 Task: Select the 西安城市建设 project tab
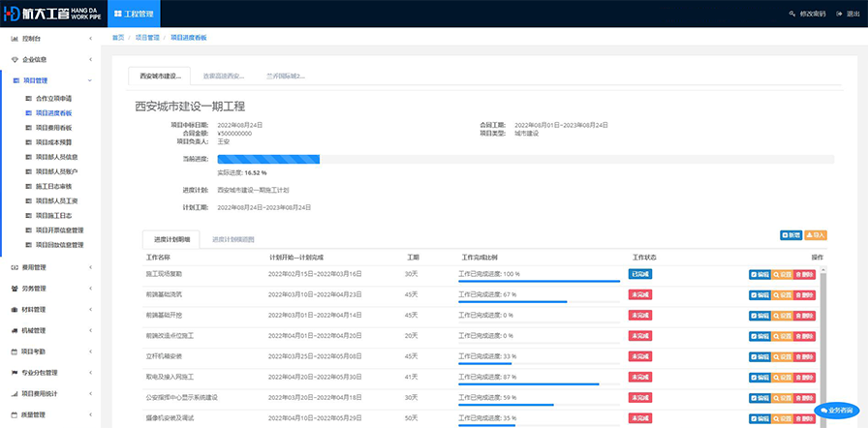[159, 76]
